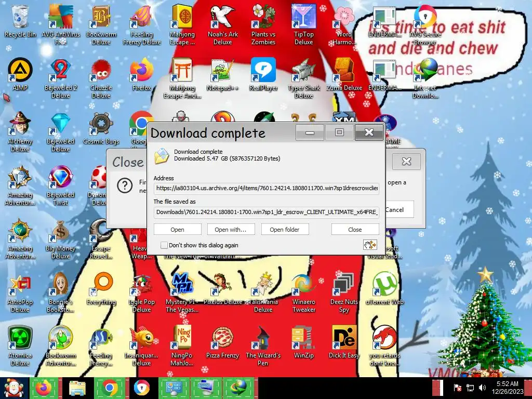Image resolution: width=532 pixels, height=399 pixels.
Task: Open Bookworm Deluxe shortcut
Action: click(x=101, y=24)
